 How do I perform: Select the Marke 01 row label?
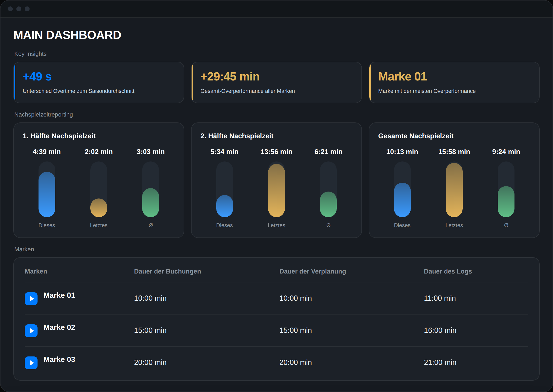(59, 295)
